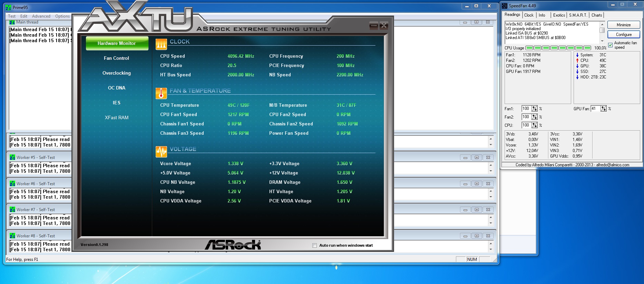The width and height of the screenshot is (644, 284).
Task: Minimize the Worker #6 sub-window
Action: [x=465, y=184]
